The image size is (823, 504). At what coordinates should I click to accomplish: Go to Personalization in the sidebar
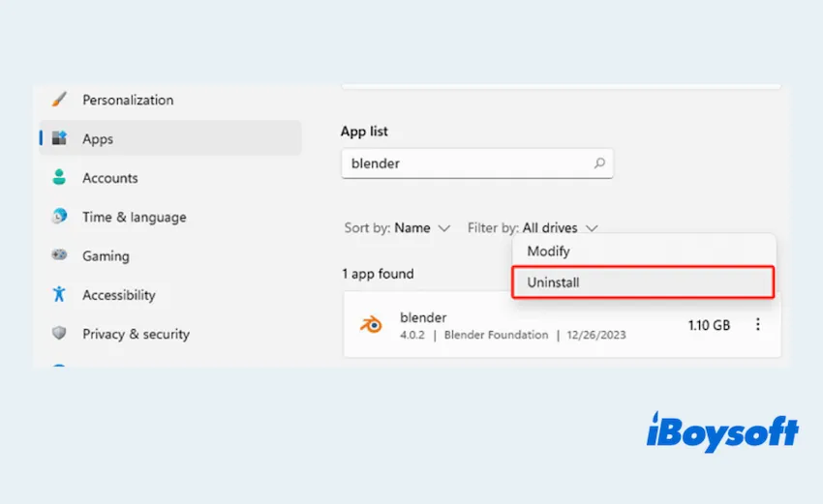click(128, 100)
